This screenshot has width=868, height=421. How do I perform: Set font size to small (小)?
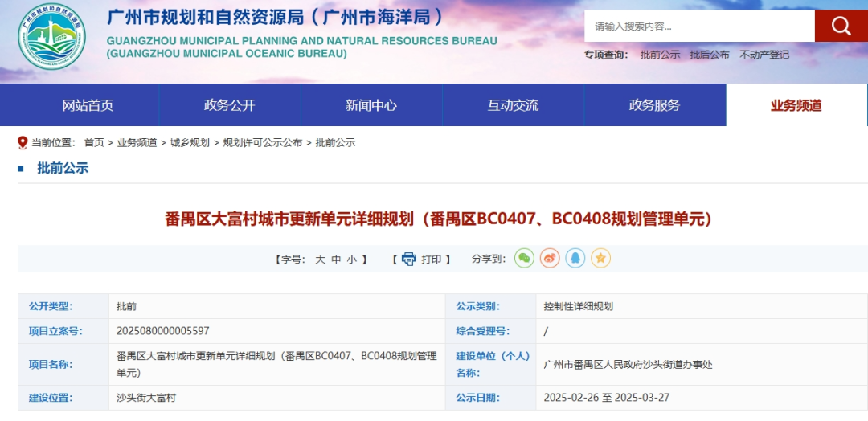click(352, 260)
